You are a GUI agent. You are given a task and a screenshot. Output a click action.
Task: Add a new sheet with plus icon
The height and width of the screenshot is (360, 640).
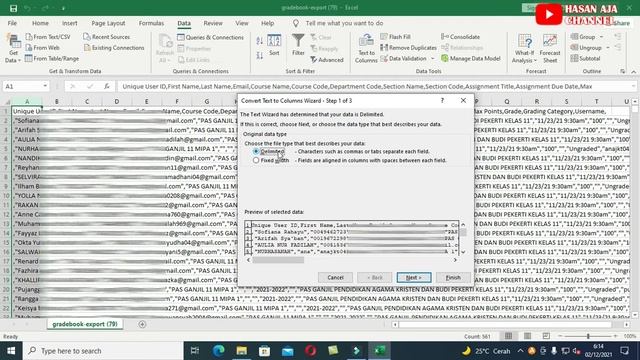142,324
